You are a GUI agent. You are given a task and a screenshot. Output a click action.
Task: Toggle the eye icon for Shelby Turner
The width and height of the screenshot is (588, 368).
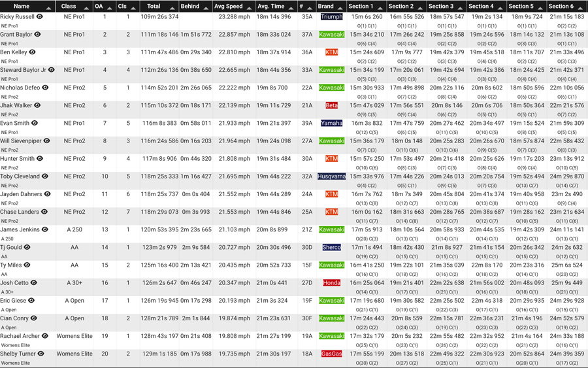[41, 354]
